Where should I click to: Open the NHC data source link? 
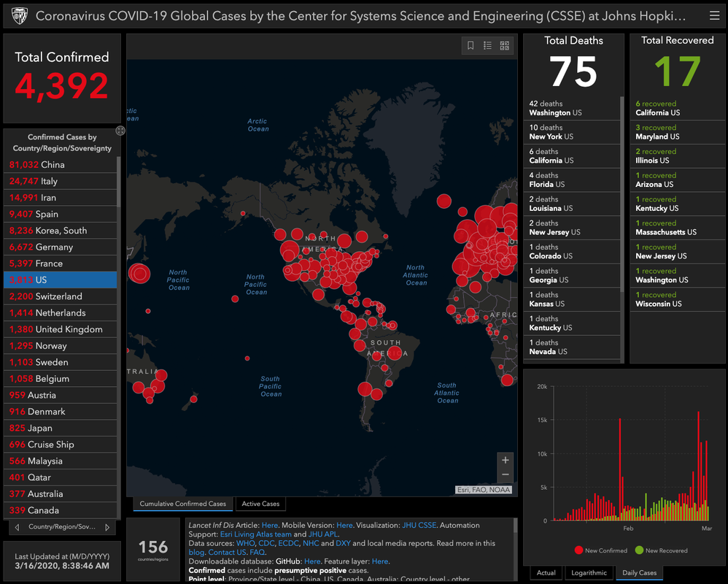click(311, 543)
